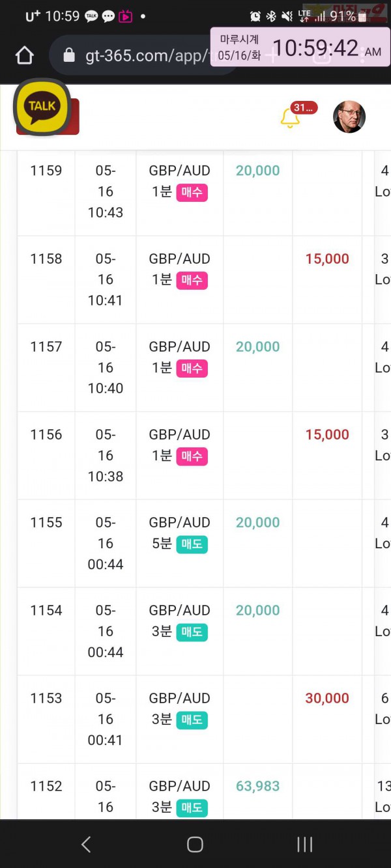
Task: Tap the 매도 badge in row 1155
Action: coord(192,544)
